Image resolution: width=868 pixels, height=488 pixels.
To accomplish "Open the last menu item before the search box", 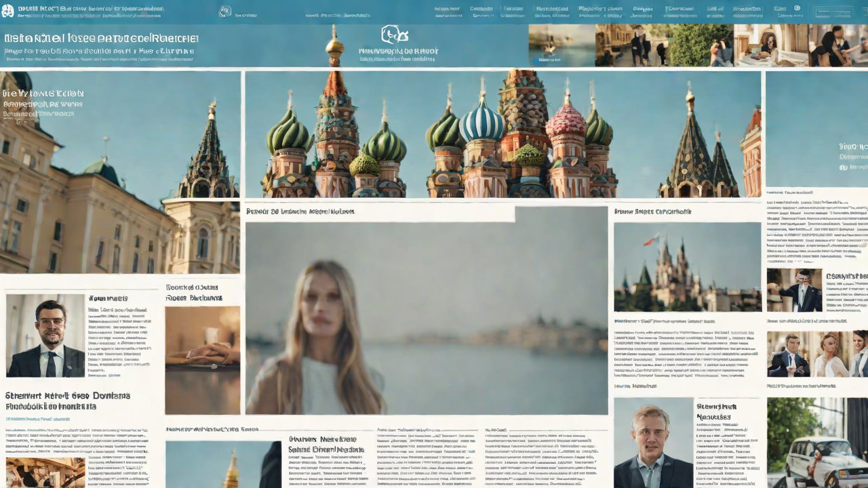I will (747, 10).
